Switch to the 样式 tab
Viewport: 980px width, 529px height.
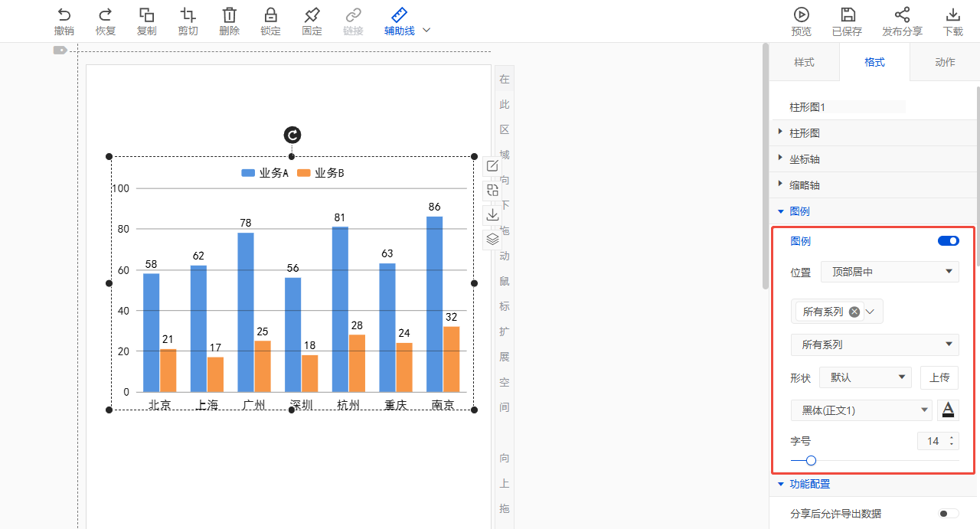(804, 63)
